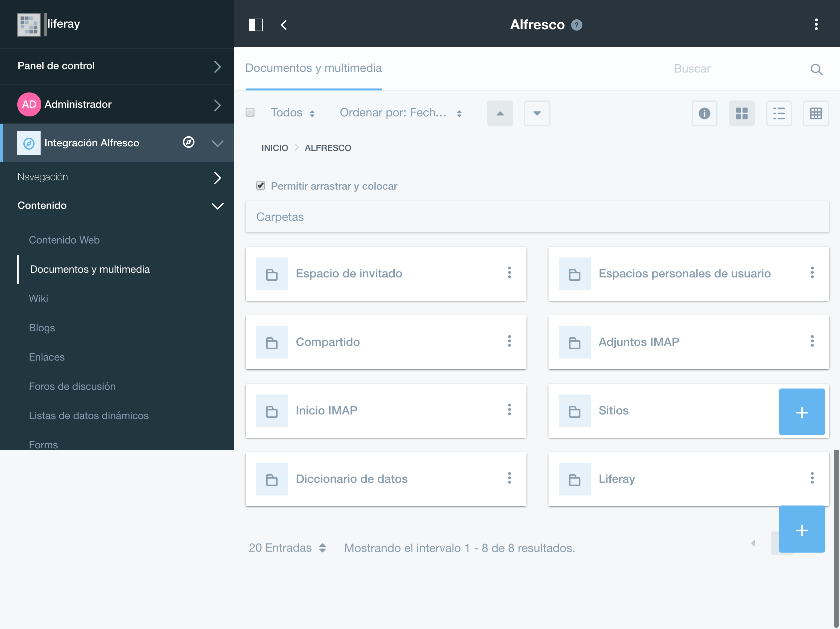Click the blue plus button over Sitios

point(802,412)
